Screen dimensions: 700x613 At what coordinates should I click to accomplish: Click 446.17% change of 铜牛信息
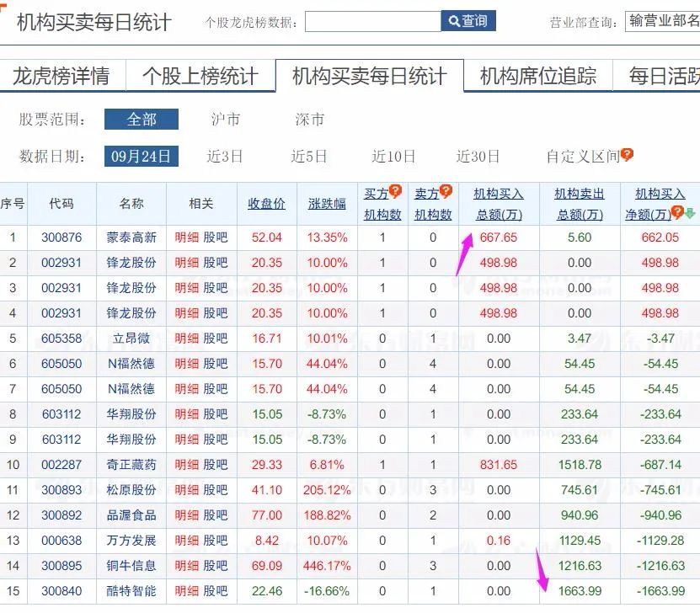point(327,566)
